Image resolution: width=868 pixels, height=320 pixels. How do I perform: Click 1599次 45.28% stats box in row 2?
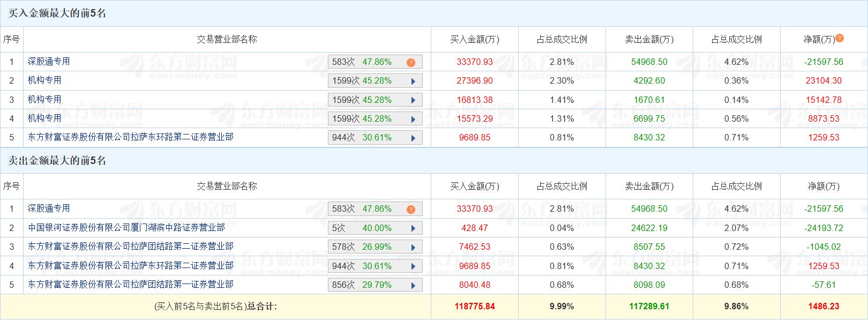[x=375, y=81]
